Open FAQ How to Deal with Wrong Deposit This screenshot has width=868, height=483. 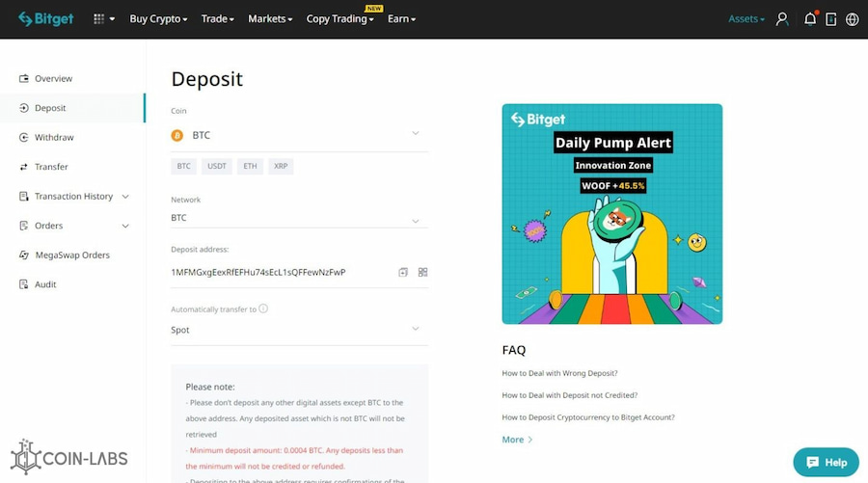pyautogui.click(x=559, y=373)
